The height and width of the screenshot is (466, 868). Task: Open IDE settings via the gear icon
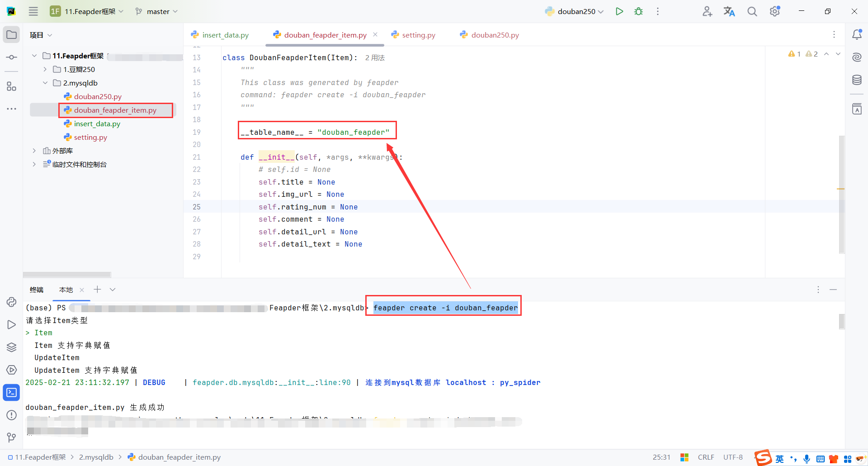pos(775,11)
